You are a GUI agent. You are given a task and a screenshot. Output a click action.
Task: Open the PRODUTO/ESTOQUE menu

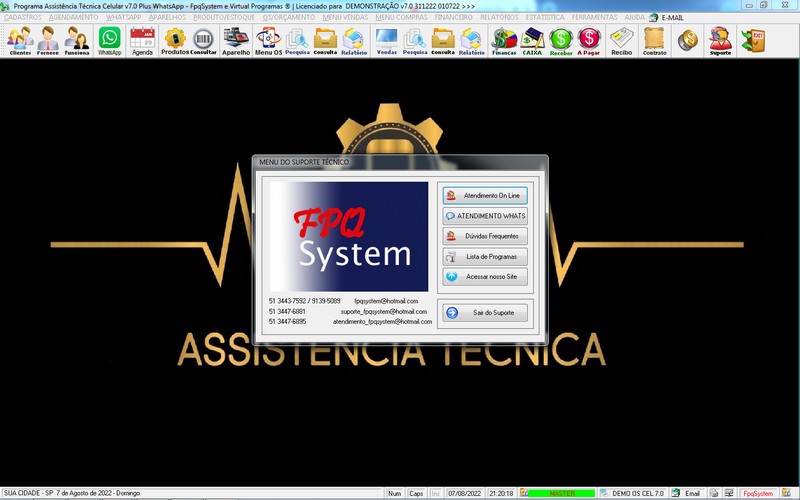pos(224,17)
